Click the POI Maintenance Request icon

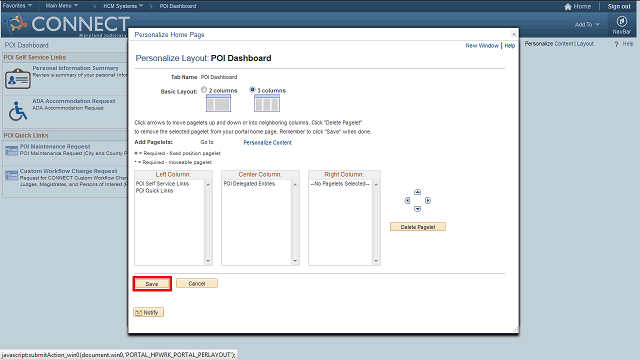pyautogui.click(x=11, y=151)
